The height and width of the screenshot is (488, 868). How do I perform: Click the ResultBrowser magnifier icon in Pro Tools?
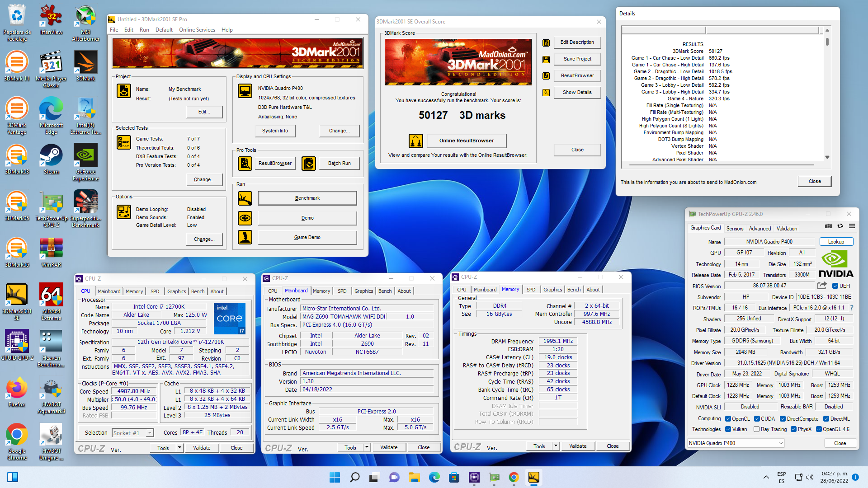(245, 163)
